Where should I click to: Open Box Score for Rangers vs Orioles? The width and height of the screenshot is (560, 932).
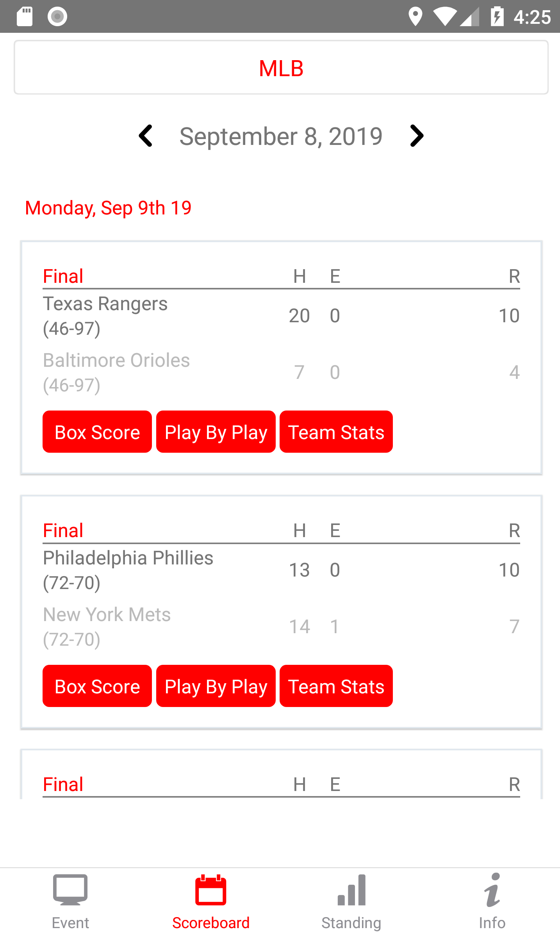pos(97,432)
